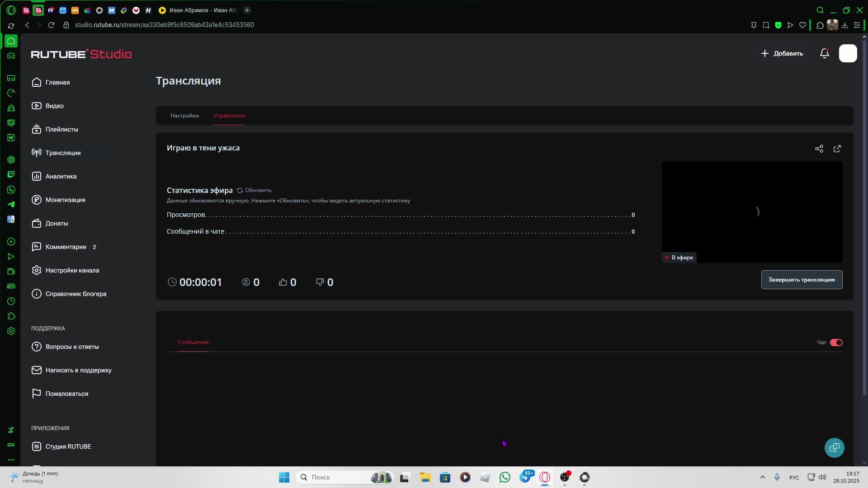The height and width of the screenshot is (488, 868).
Task: Expand the Добавить menu
Action: pos(782,53)
